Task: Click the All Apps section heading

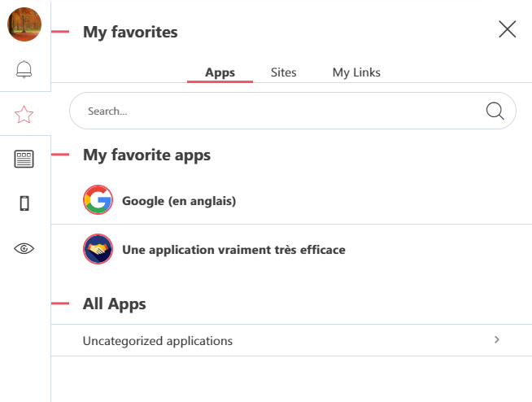Action: 115,304
